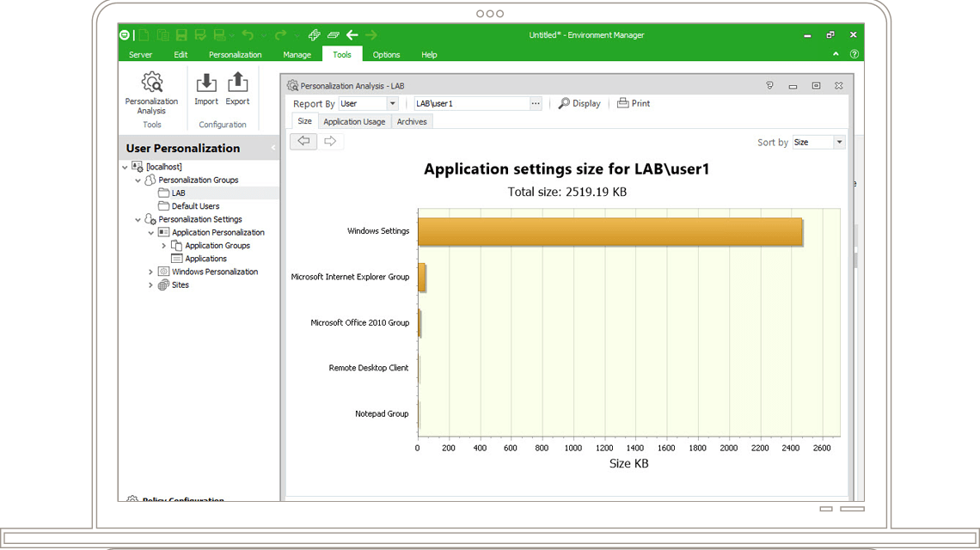The image size is (980, 550).
Task: Expand the Windows Personalization node
Action: point(150,272)
